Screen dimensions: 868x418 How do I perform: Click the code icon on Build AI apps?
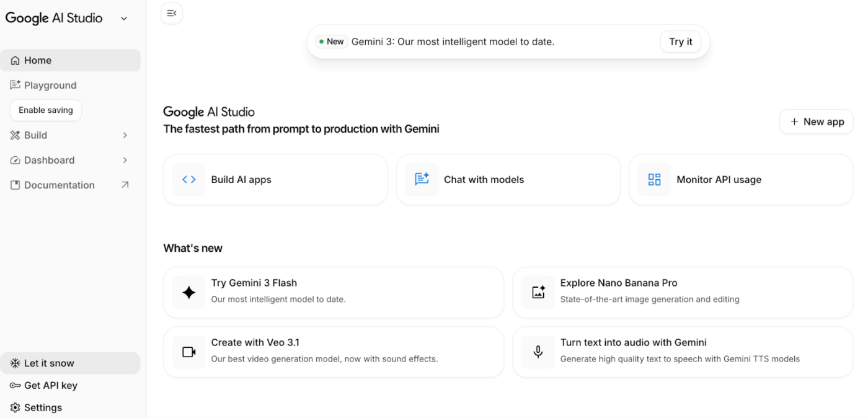188,179
